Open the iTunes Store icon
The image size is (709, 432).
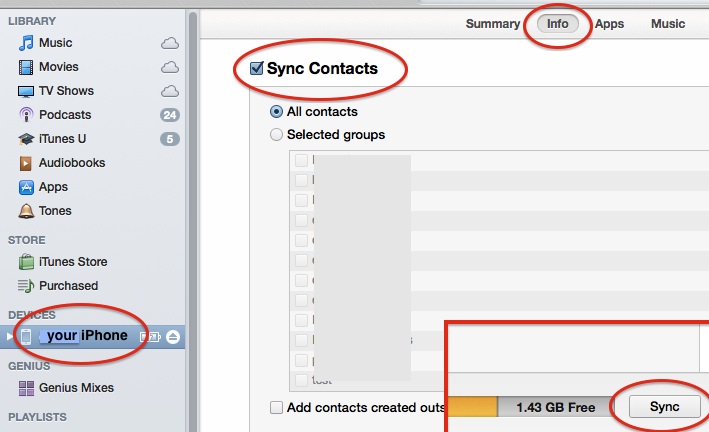tap(27, 262)
